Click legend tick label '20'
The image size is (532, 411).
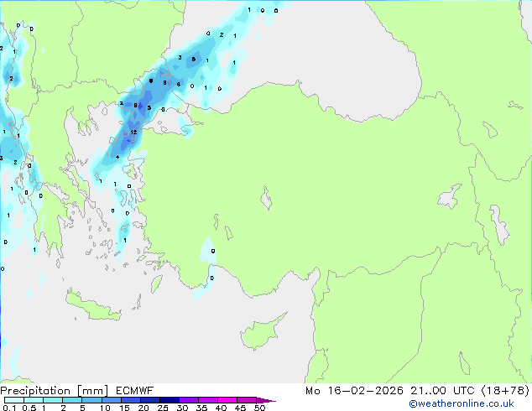tap(143, 408)
